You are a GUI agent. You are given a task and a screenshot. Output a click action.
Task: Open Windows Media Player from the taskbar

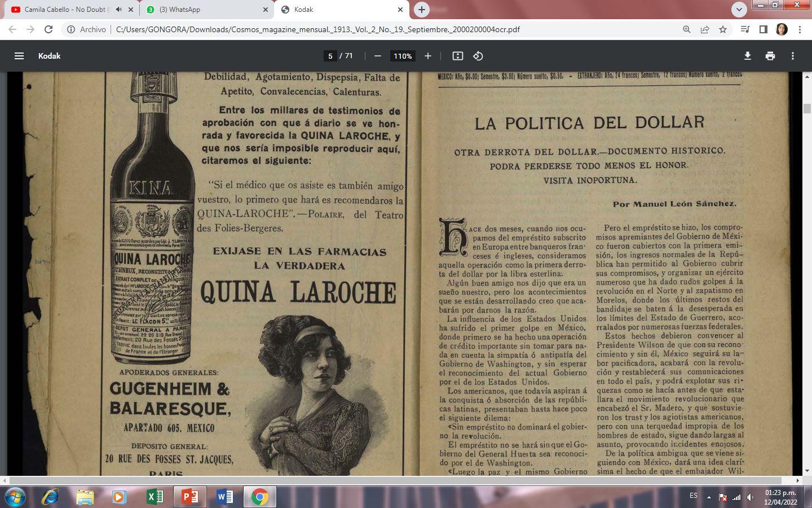pos(119,497)
